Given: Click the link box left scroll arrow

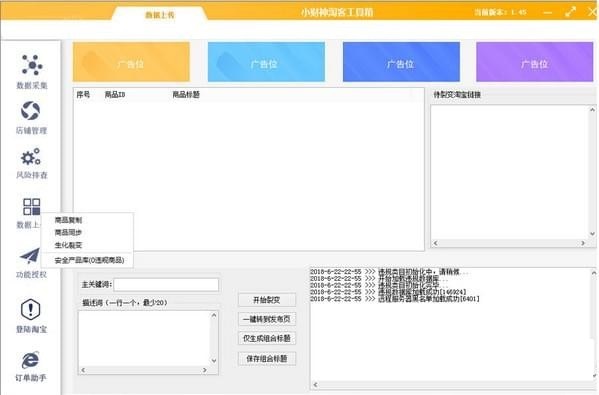Looking at the screenshot, I should point(435,243).
